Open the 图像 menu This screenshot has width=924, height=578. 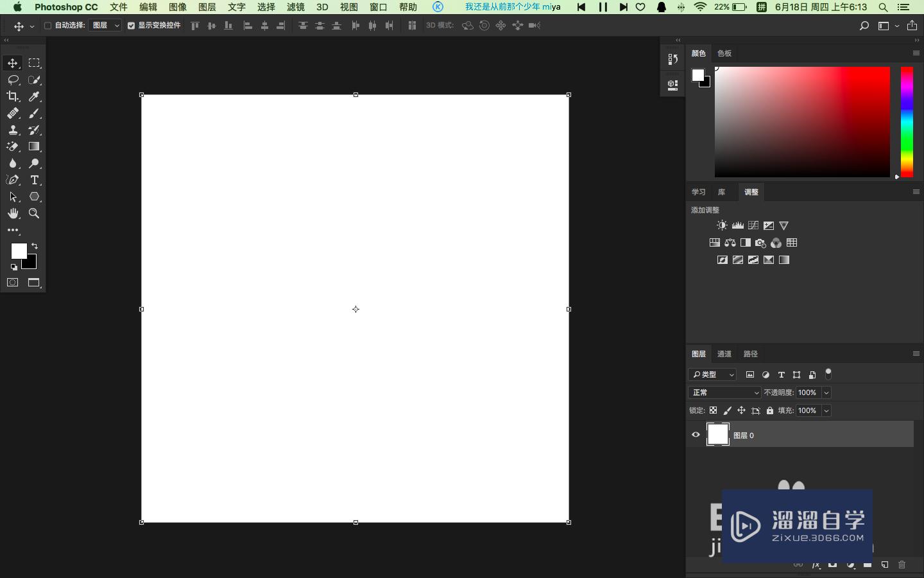tap(178, 7)
